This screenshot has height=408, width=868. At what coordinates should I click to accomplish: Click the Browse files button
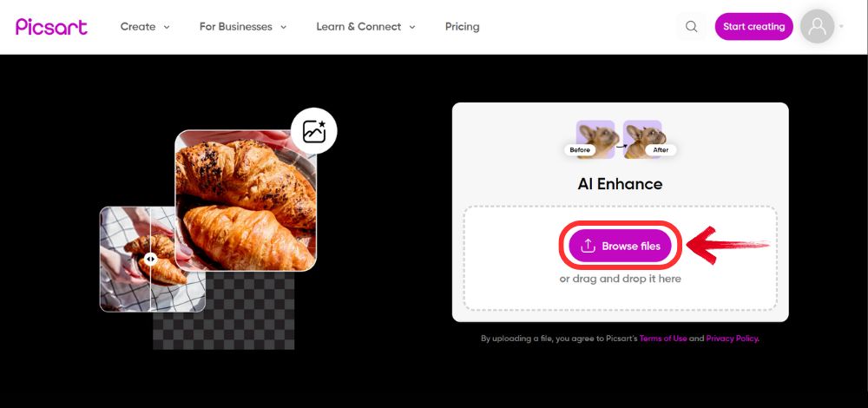[620, 247]
